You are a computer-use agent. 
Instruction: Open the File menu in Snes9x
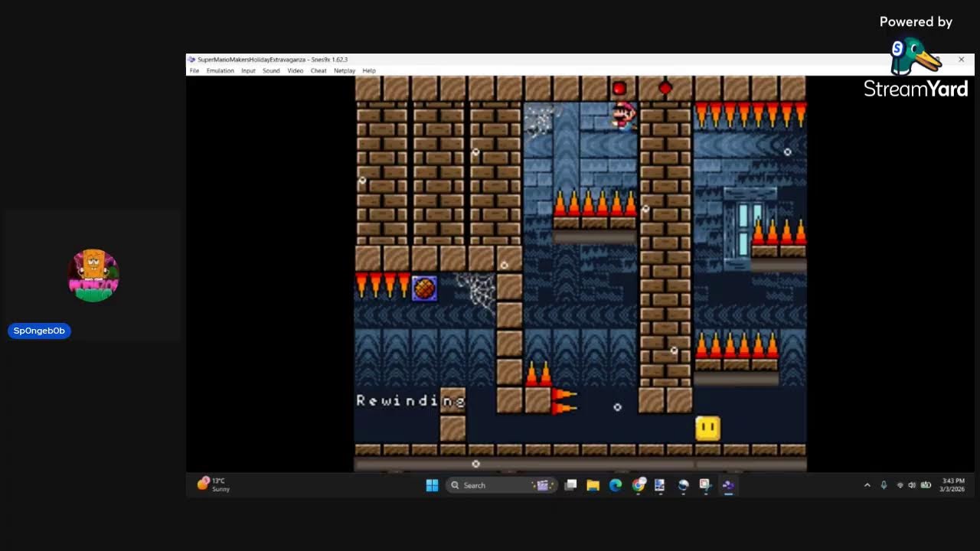(x=194, y=70)
